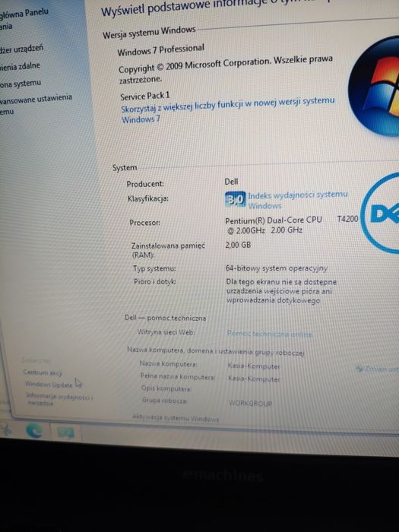Click the 'Windows 7 Professional' edition text
Image resolution: width=399 pixels, height=532 pixels.
coord(161,50)
